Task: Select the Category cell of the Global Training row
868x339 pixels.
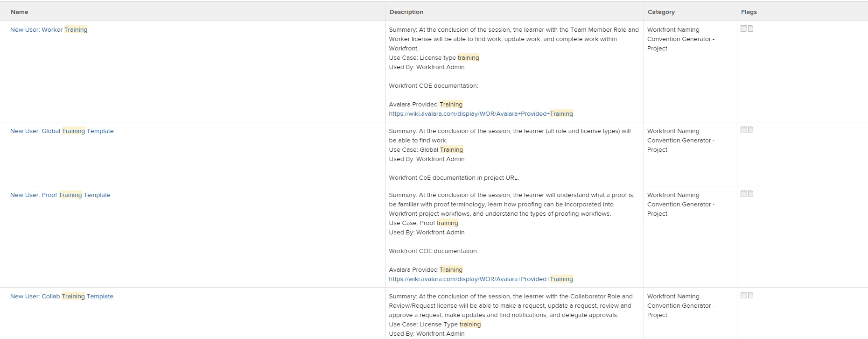Action: pyautogui.click(x=690, y=154)
